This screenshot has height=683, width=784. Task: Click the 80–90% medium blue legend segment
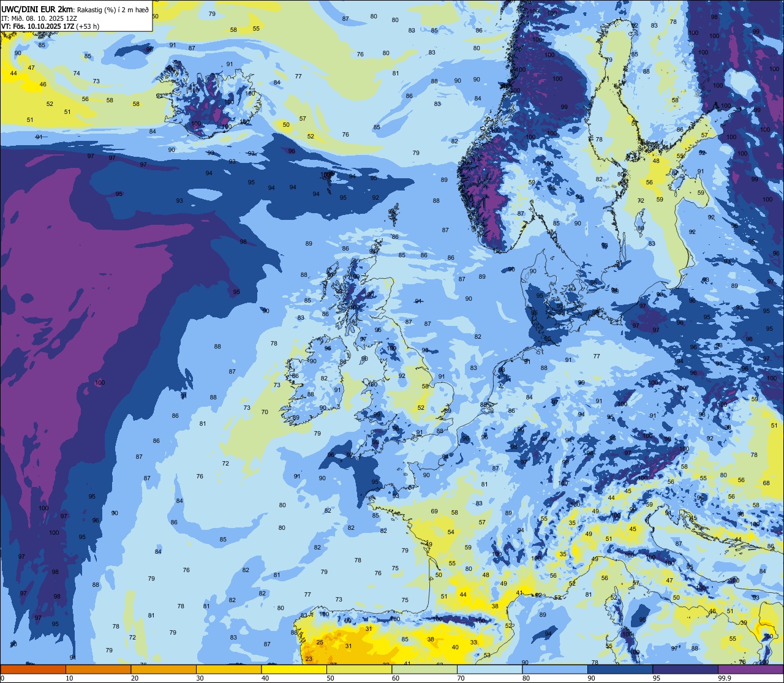pyautogui.click(x=555, y=670)
